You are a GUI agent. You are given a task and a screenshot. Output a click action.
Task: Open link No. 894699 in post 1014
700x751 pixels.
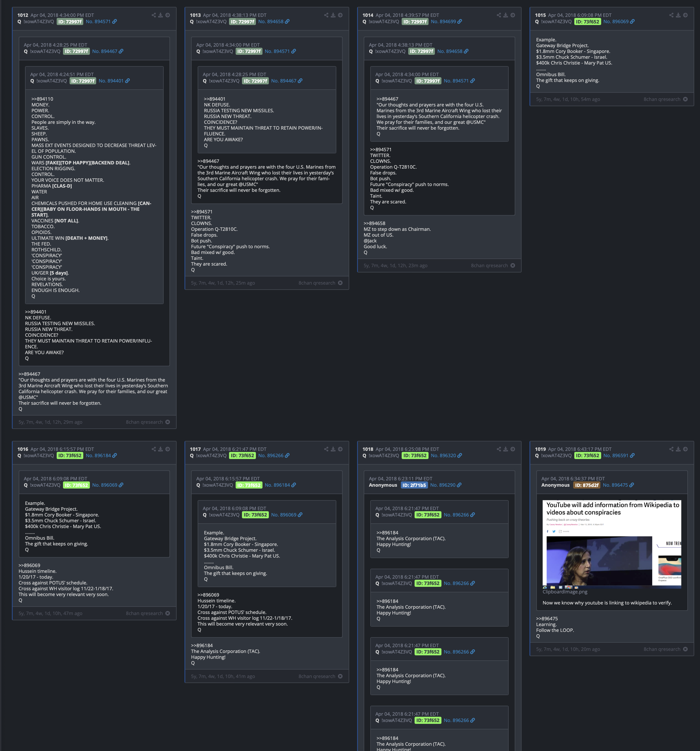click(x=446, y=22)
